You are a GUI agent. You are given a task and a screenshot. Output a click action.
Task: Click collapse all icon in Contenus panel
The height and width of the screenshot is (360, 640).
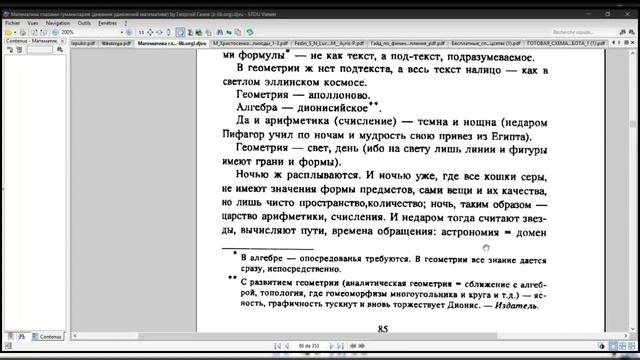tap(19, 50)
